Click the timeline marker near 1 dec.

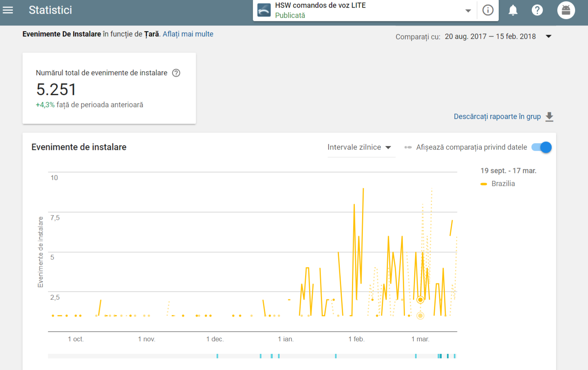(217, 356)
